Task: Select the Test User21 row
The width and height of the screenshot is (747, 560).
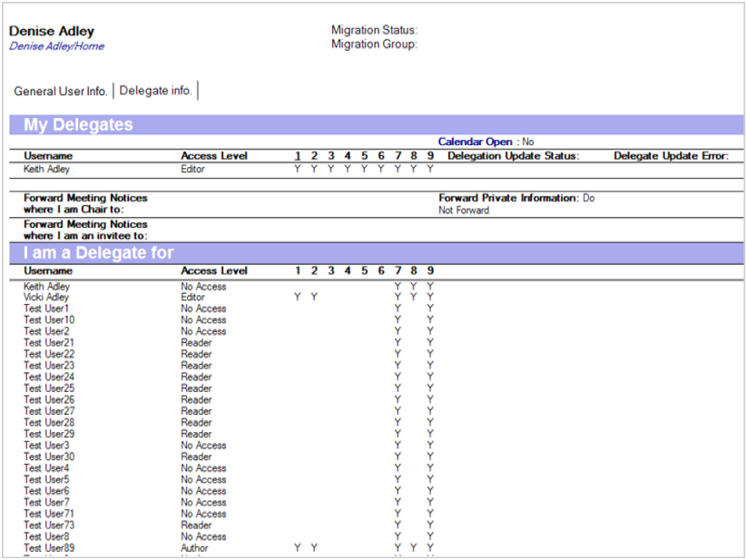Action: click(x=49, y=343)
